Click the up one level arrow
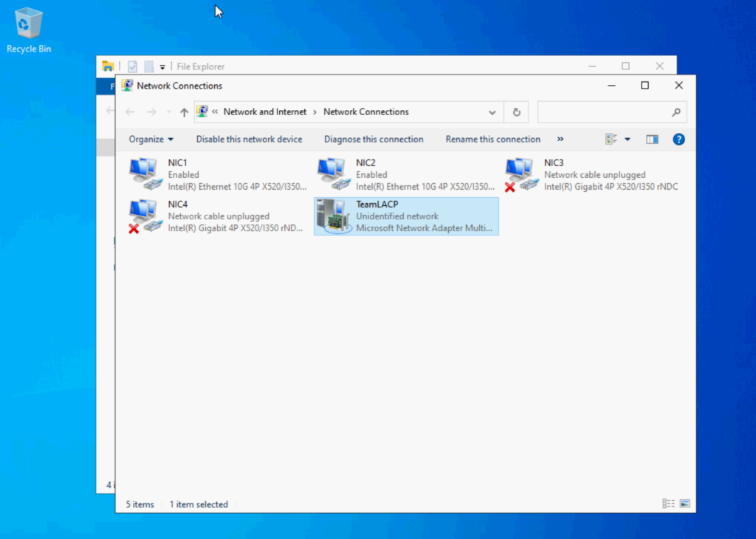 pos(184,111)
